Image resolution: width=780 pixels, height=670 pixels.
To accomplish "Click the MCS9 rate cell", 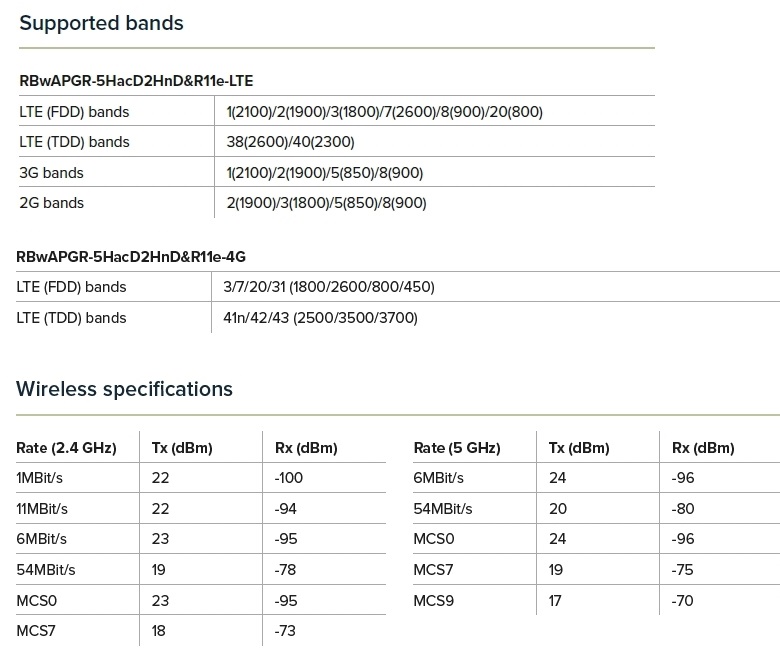I will [434, 601].
